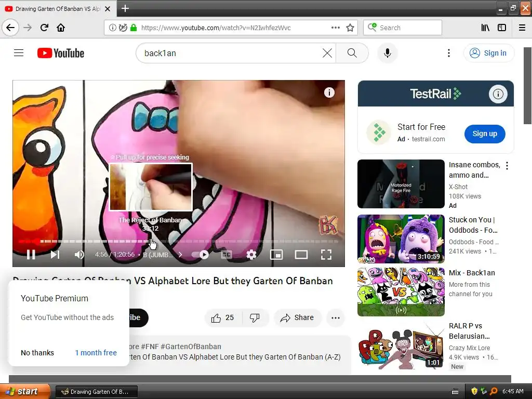Decline Premium with No thanks
The width and height of the screenshot is (532, 399).
[37, 353]
